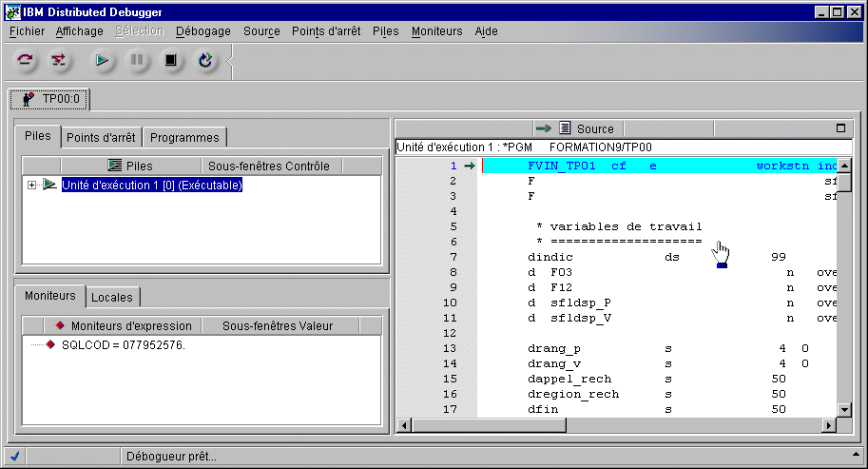The image size is (868, 469).
Task: Click the Step Into toolbar icon
Action: pyautogui.click(x=59, y=61)
